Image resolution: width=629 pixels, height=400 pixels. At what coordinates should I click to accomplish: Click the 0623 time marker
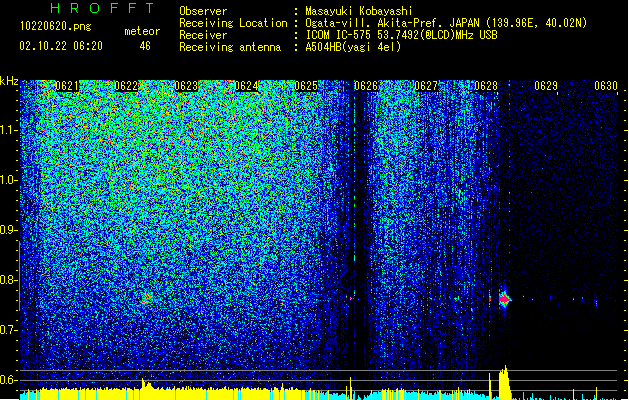click(186, 86)
